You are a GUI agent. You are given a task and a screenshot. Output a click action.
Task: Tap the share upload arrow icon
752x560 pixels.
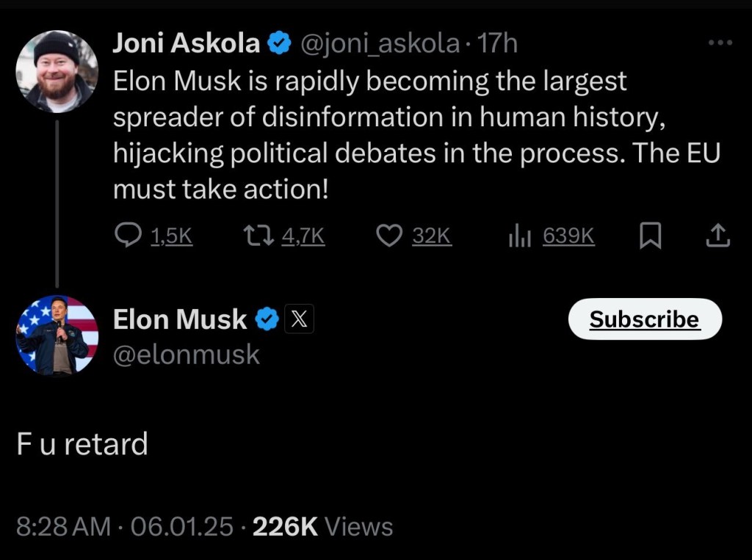(717, 236)
